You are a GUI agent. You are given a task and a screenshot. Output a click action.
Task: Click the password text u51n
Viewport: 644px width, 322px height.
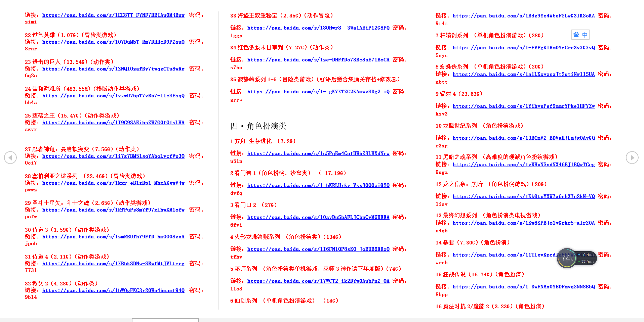click(236, 161)
